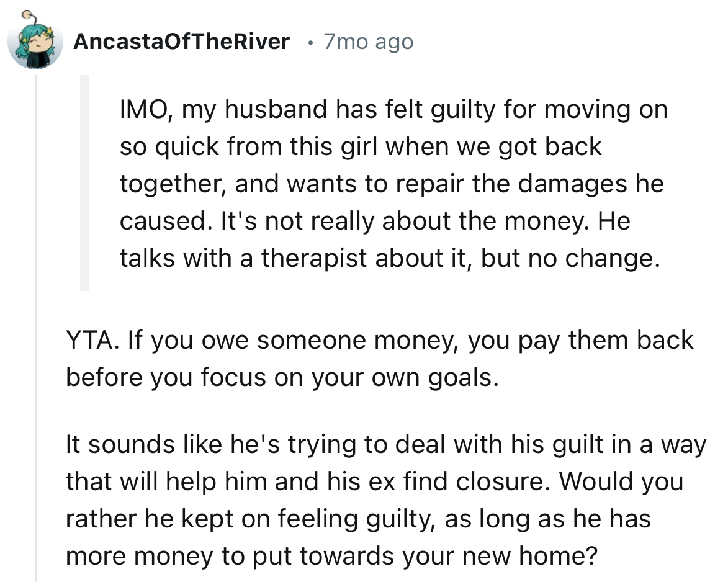This screenshot has width=728, height=582.
Task: Click the gray quote block bar
Action: [84, 183]
